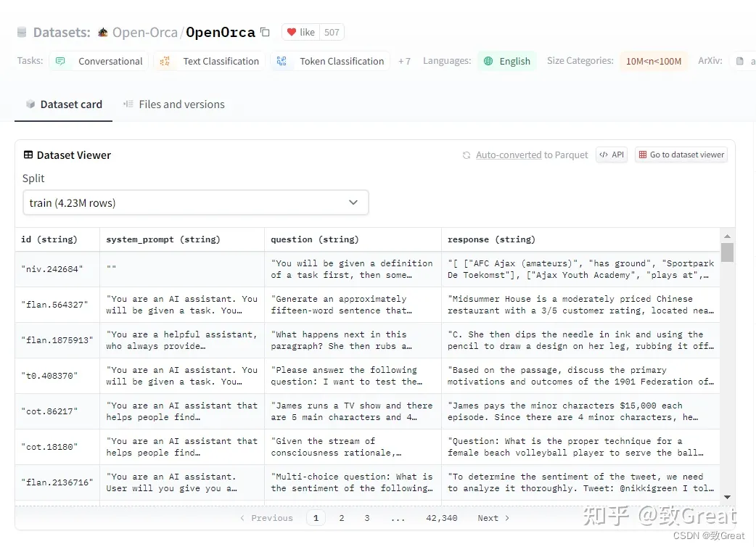Click the question cell starting "James runs a TV show"
Screen dimensions: 756x547
[353, 411]
